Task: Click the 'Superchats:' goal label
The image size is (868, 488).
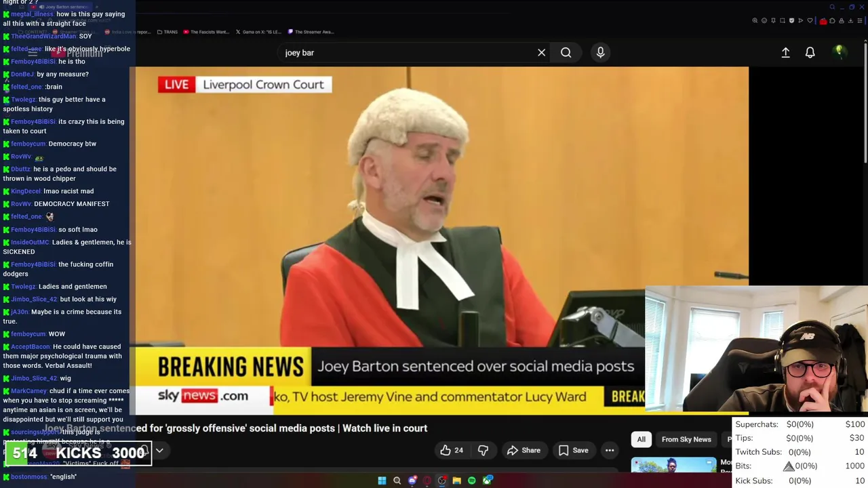Action: pos(757,424)
